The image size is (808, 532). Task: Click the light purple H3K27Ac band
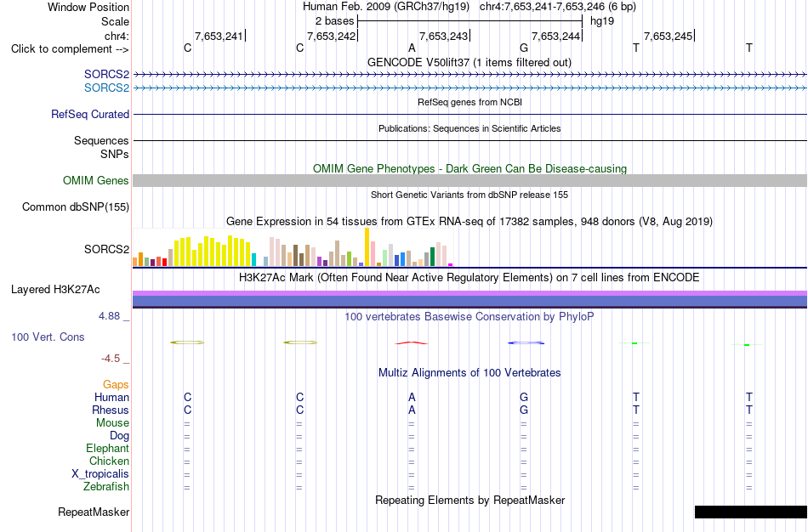coord(470,293)
